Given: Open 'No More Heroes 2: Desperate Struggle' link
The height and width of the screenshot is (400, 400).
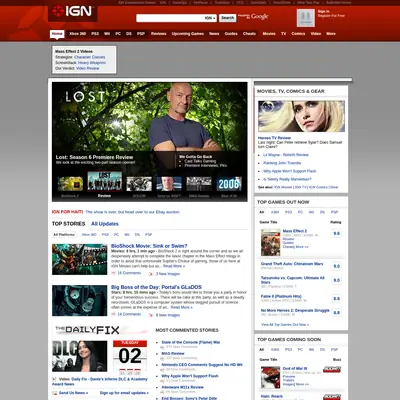Looking at the screenshot, I should coord(295,310).
